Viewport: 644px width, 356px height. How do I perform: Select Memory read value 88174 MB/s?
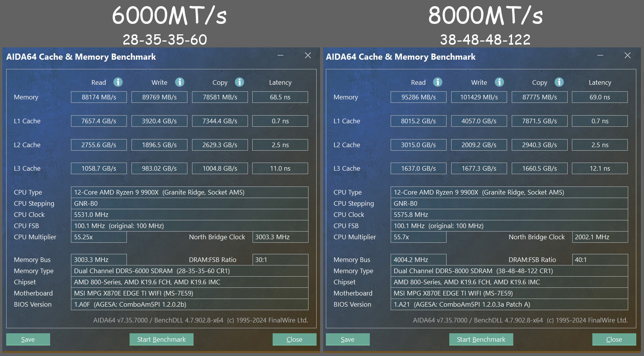pyautogui.click(x=99, y=97)
